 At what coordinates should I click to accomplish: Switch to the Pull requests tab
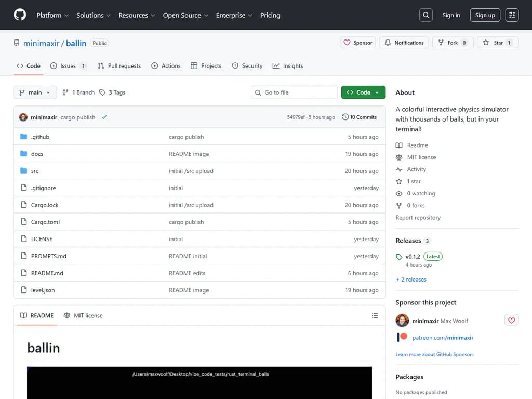pyautogui.click(x=119, y=66)
